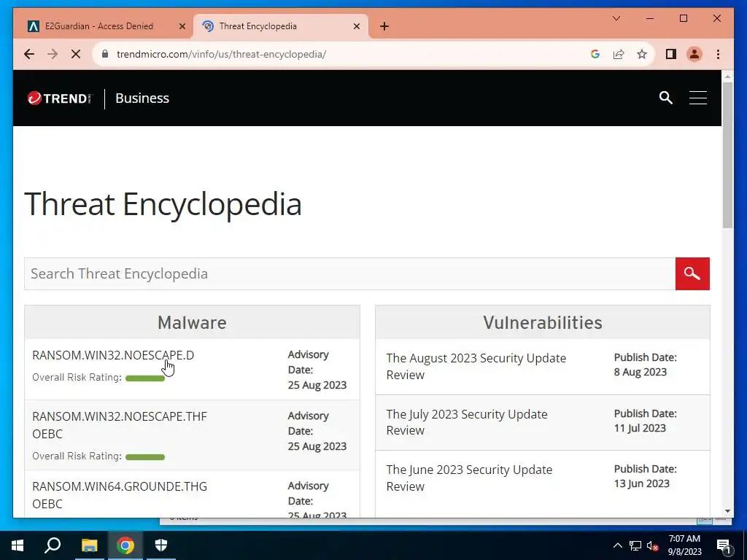Open The August 2023 Security Update Review
This screenshot has width=747, height=560.
[476, 366]
